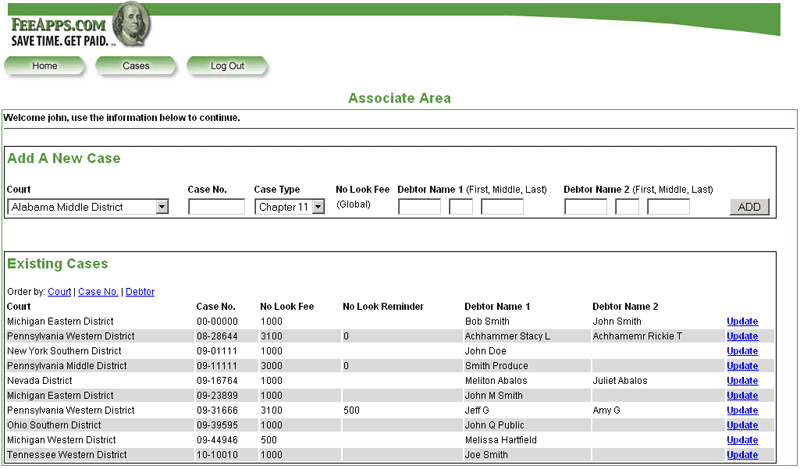Log out of the account
This screenshot has height=469, width=800.
click(227, 66)
